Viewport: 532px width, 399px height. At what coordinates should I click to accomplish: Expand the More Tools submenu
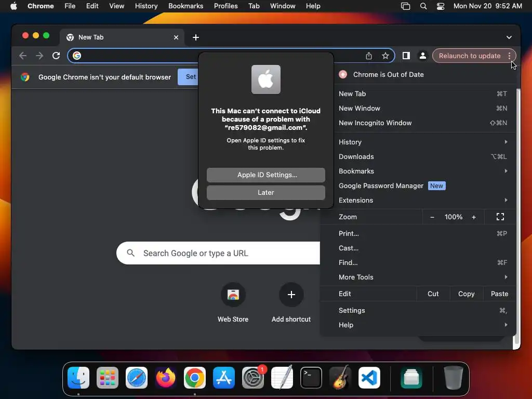418,277
